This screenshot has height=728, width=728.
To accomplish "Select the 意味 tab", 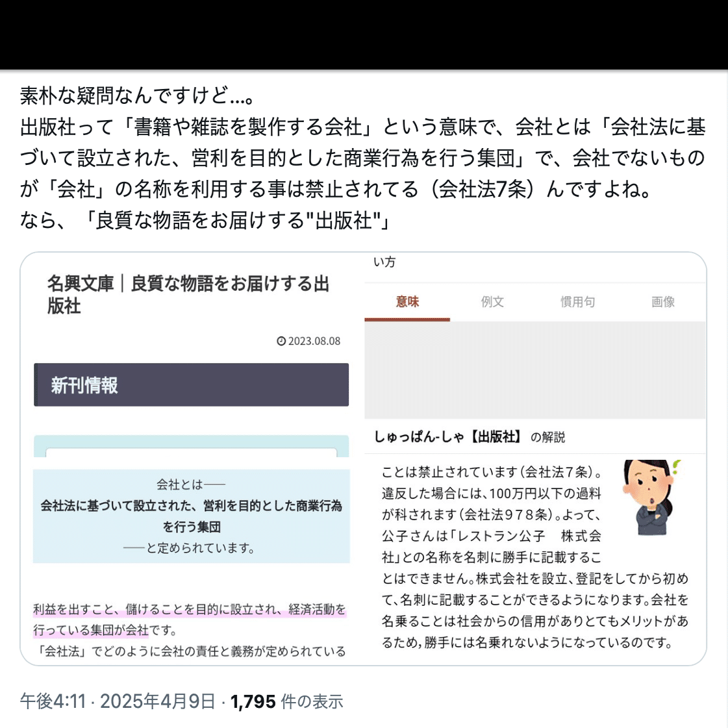I will tap(407, 302).
